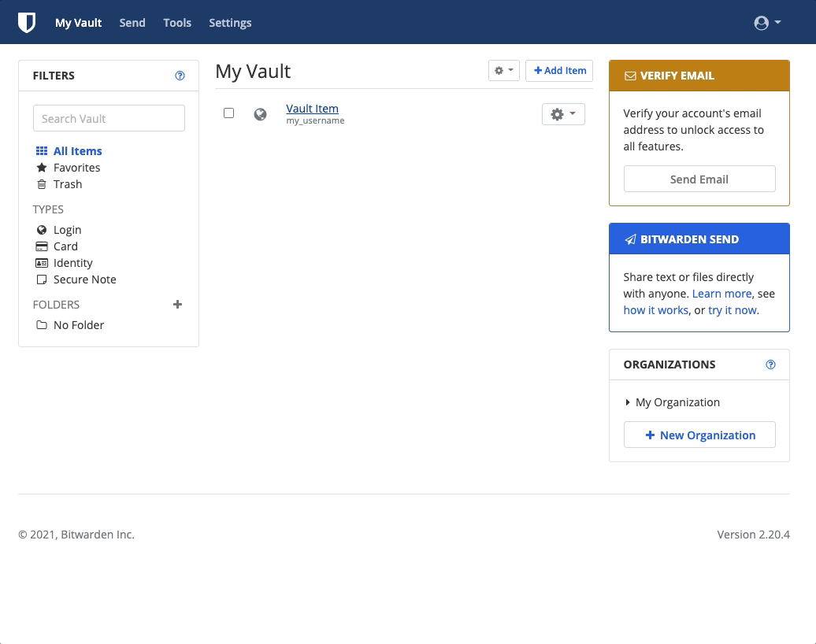Open Organizations help question icon
The height and width of the screenshot is (644, 816).
point(771,365)
